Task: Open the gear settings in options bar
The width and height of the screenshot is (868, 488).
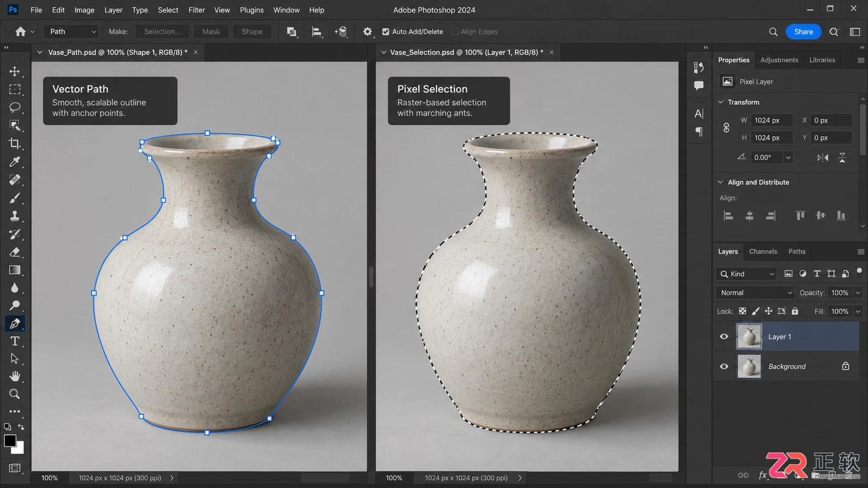Action: pos(368,32)
